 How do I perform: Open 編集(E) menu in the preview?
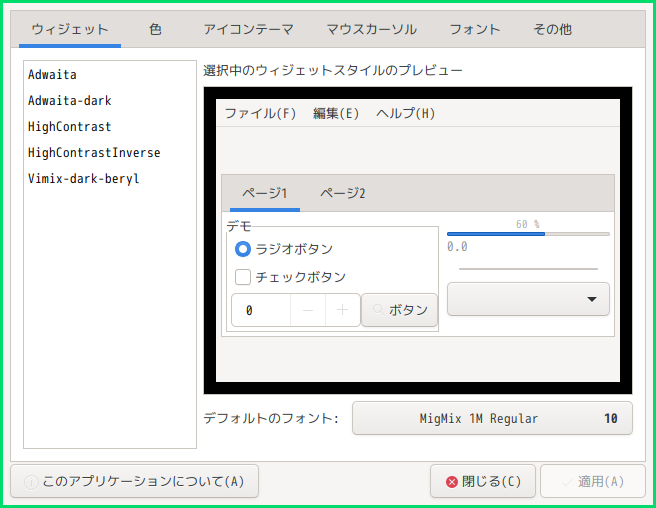pyautogui.click(x=336, y=113)
